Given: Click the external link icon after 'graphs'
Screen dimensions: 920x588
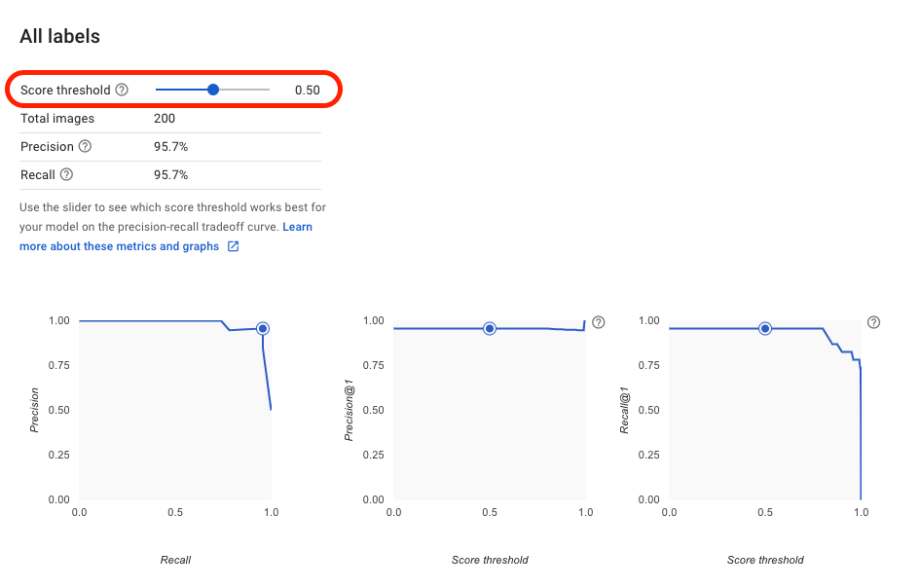Looking at the screenshot, I should coord(233,246).
